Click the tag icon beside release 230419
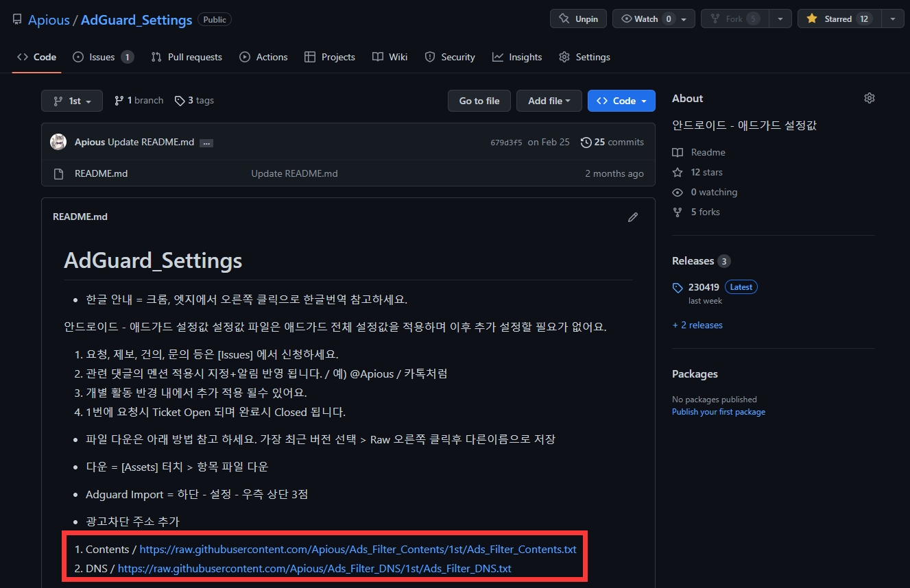 click(678, 288)
